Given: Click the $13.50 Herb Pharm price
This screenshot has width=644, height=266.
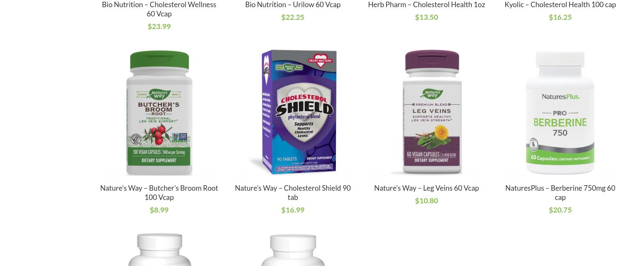Looking at the screenshot, I should (x=426, y=17).
